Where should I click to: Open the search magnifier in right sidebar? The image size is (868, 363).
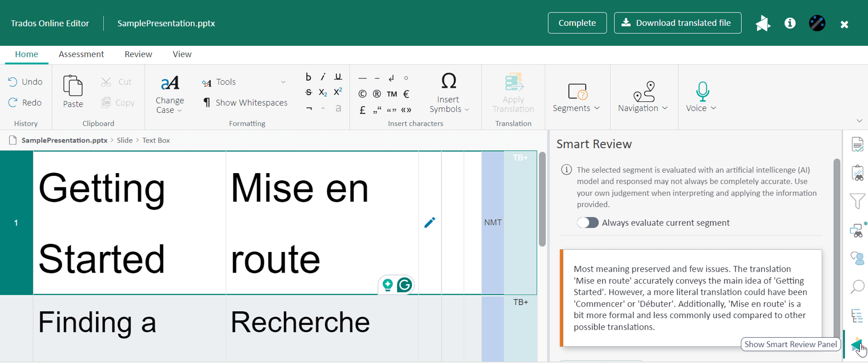857,286
